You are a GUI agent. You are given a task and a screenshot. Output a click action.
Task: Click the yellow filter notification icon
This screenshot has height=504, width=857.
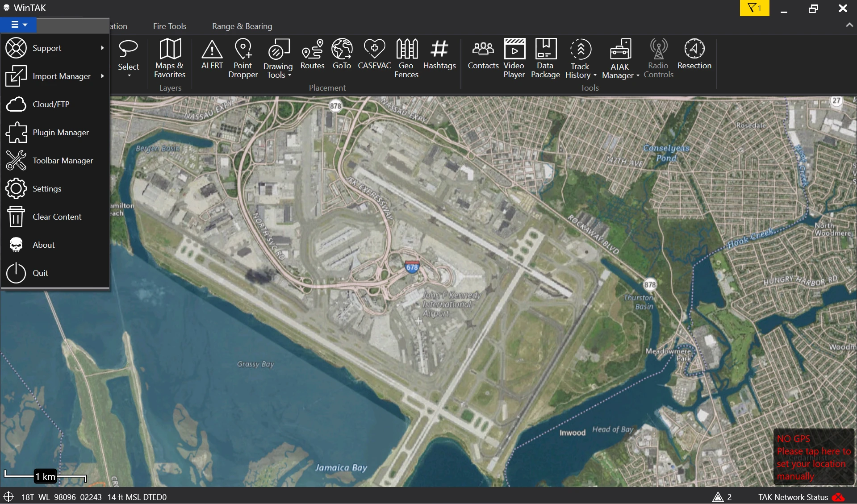pos(754,8)
